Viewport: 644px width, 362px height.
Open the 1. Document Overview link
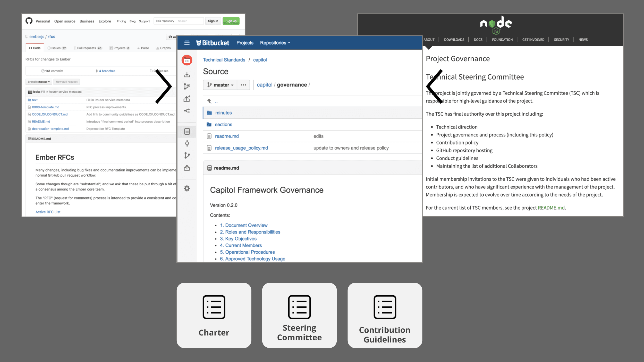point(244,225)
